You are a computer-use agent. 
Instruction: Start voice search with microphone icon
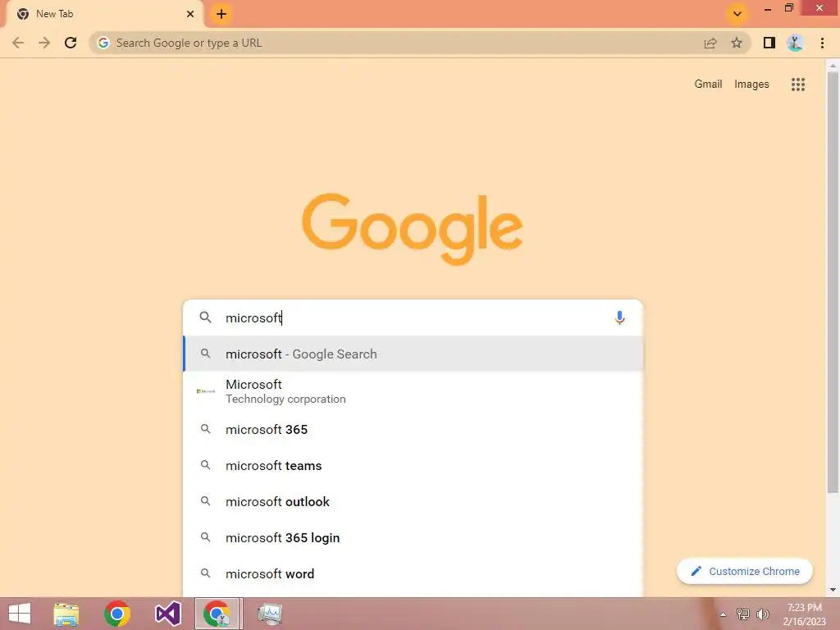click(619, 317)
